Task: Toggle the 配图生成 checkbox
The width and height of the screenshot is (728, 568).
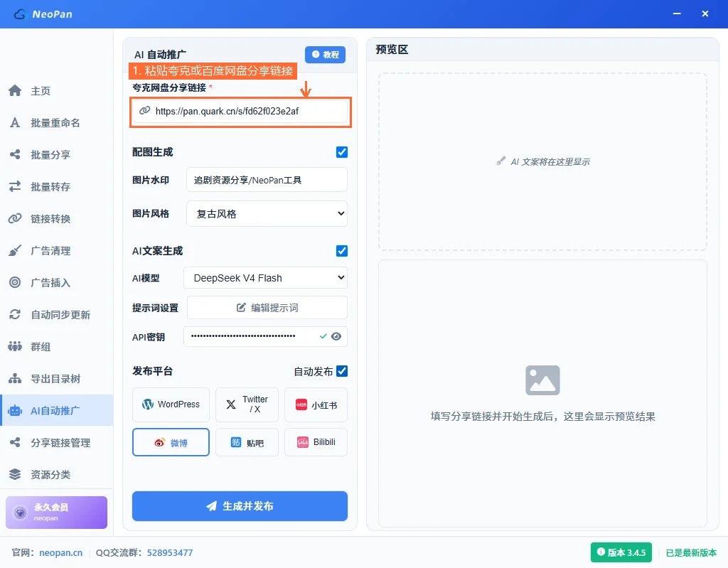Action: 342,152
